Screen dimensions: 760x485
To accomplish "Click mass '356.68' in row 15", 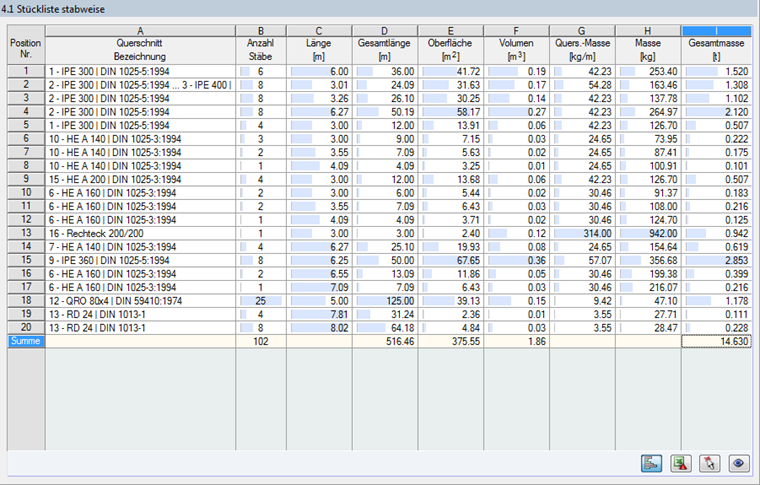I will pyautogui.click(x=648, y=260).
